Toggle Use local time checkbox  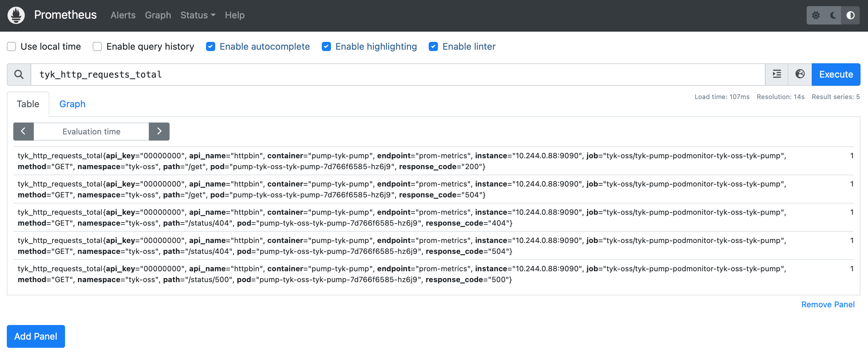[12, 47]
